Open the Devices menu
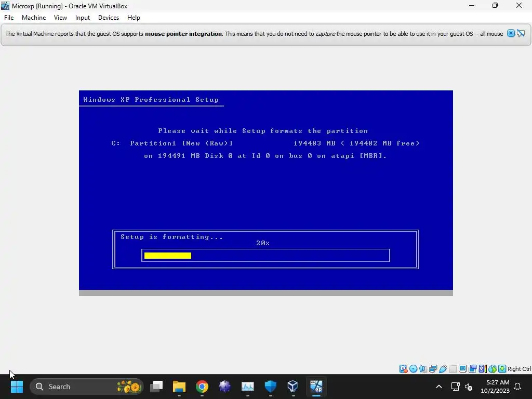Viewport: 532px width, 399px height. (x=109, y=18)
